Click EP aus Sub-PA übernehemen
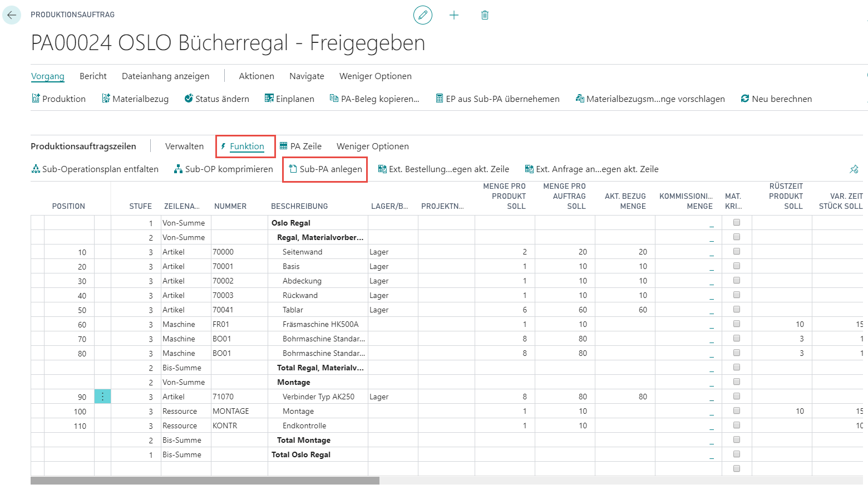 coord(497,99)
